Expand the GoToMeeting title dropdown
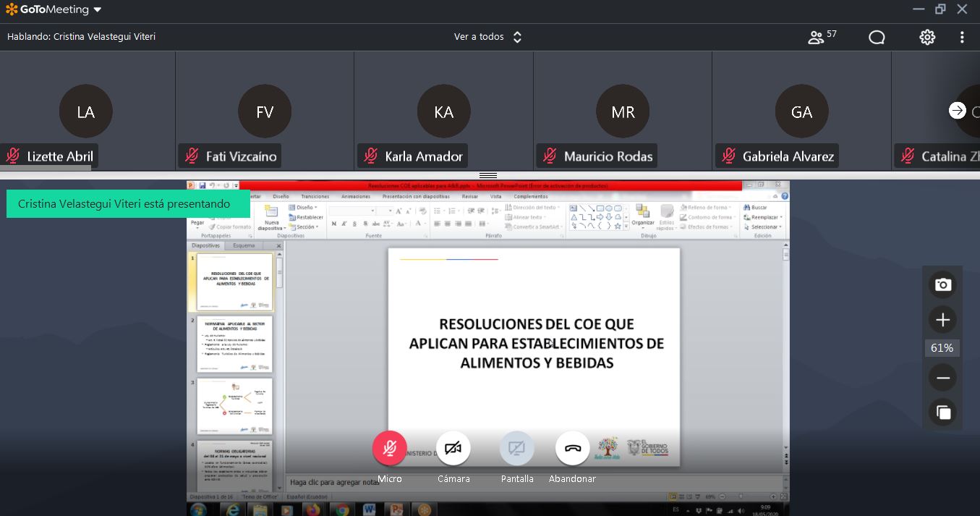 click(98, 10)
